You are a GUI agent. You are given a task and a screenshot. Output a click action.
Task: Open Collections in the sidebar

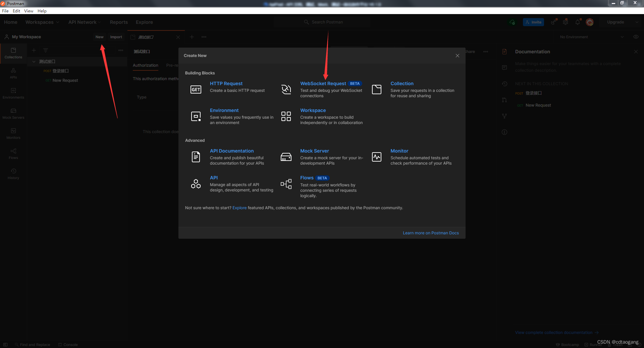point(13,53)
